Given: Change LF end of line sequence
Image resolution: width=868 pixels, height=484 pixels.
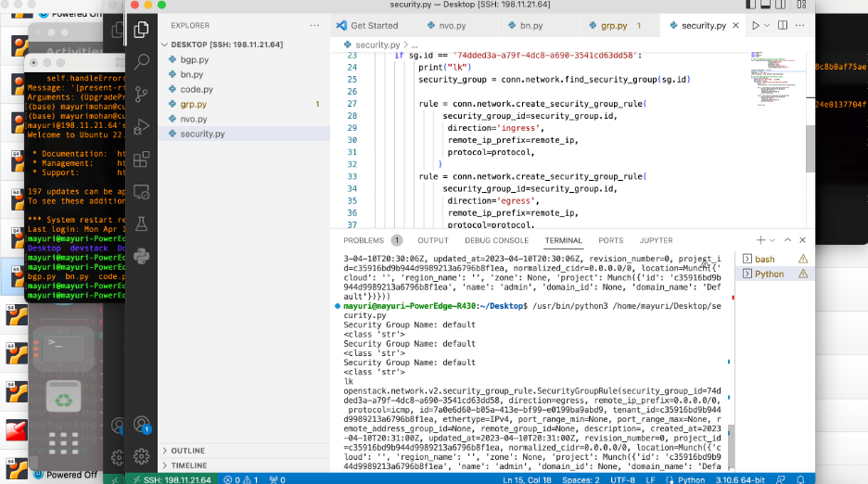Looking at the screenshot, I should tap(650, 479).
